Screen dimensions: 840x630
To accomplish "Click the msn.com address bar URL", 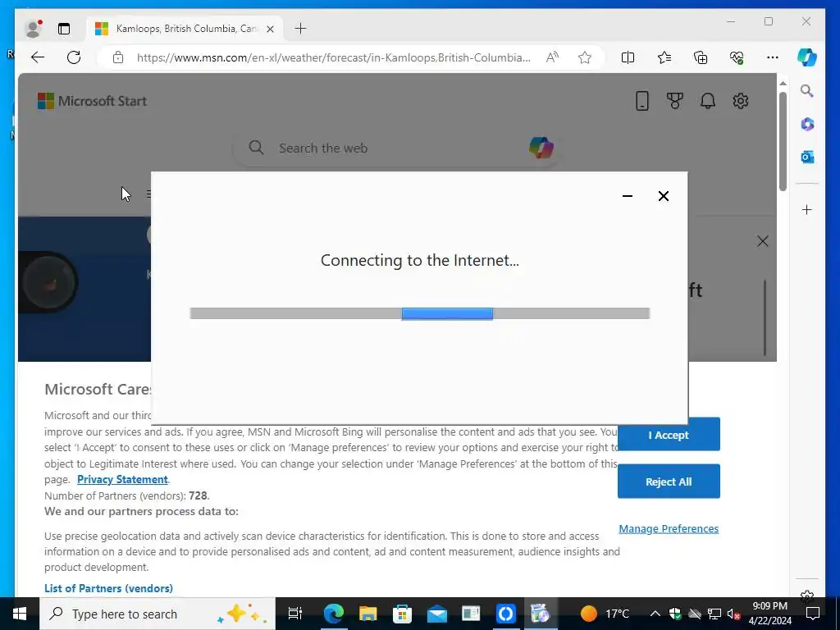I will (x=333, y=57).
